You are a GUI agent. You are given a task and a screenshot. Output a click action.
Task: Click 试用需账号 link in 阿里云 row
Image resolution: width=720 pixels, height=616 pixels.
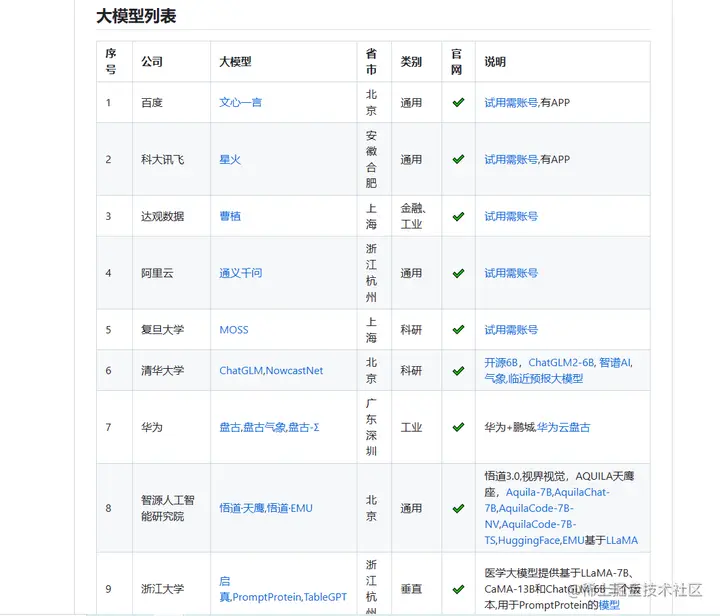[511, 273]
